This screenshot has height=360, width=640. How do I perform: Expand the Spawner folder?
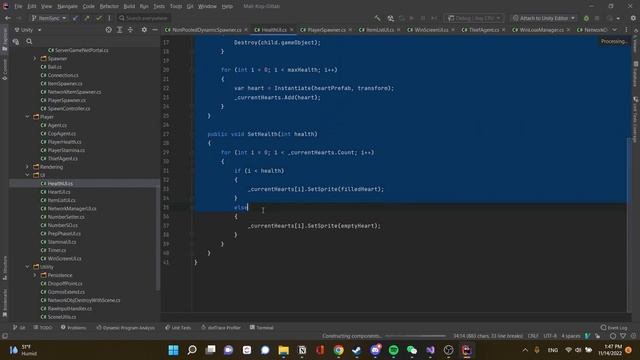[35, 58]
